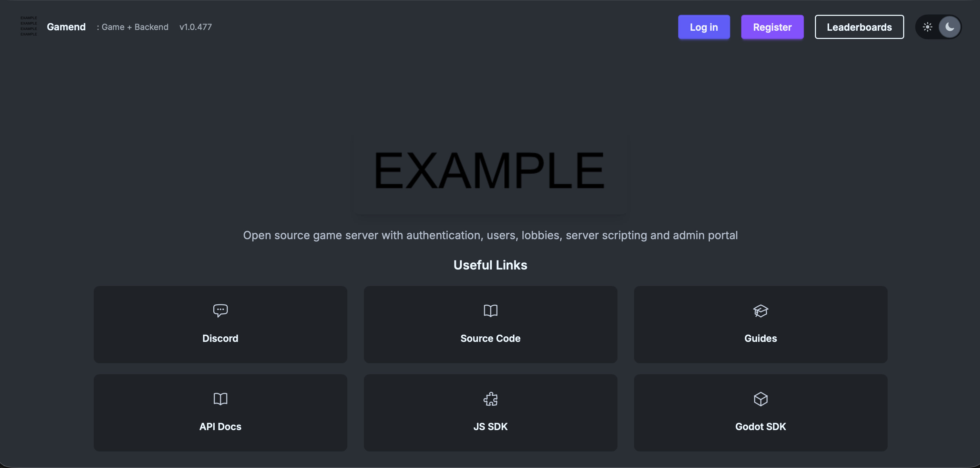Image resolution: width=980 pixels, height=468 pixels.
Task: Open the JS SDK link label
Action: click(x=490, y=427)
